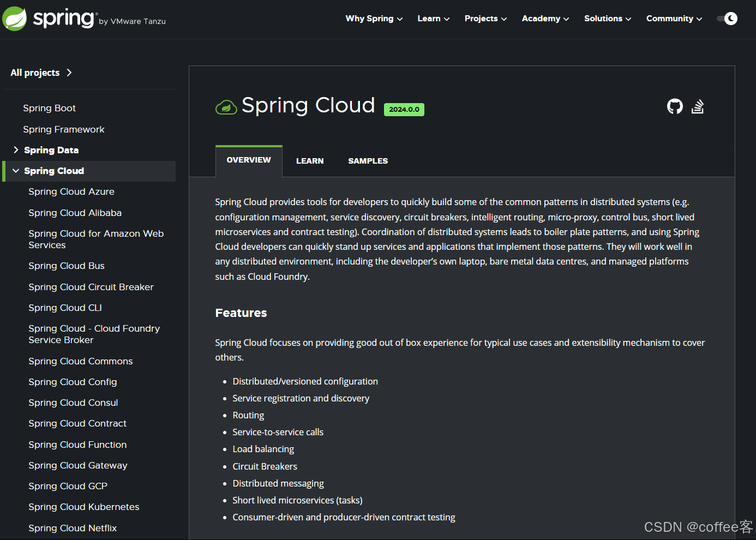
Task: Expand the Spring Data tree chevron
Action: pyautogui.click(x=16, y=150)
